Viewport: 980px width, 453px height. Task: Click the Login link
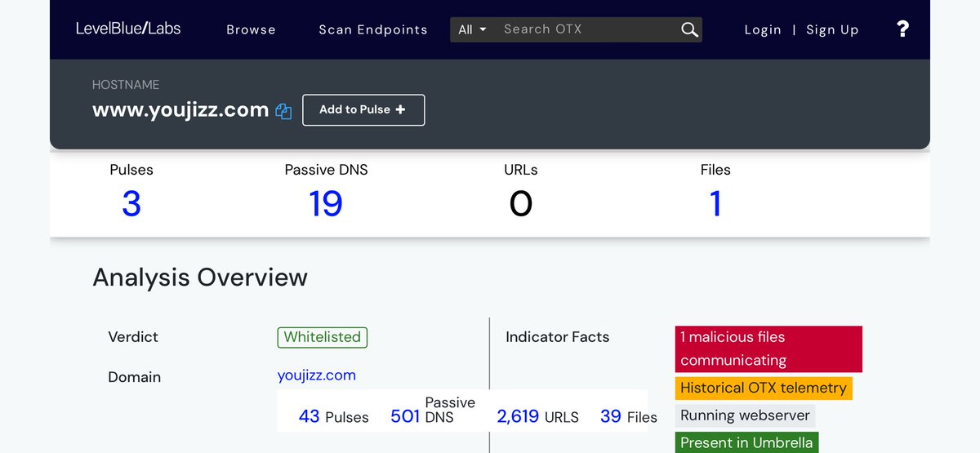pyautogui.click(x=763, y=29)
